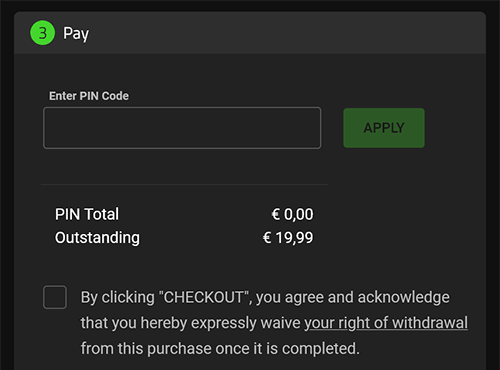Apply the entered PIN code

pos(384,128)
